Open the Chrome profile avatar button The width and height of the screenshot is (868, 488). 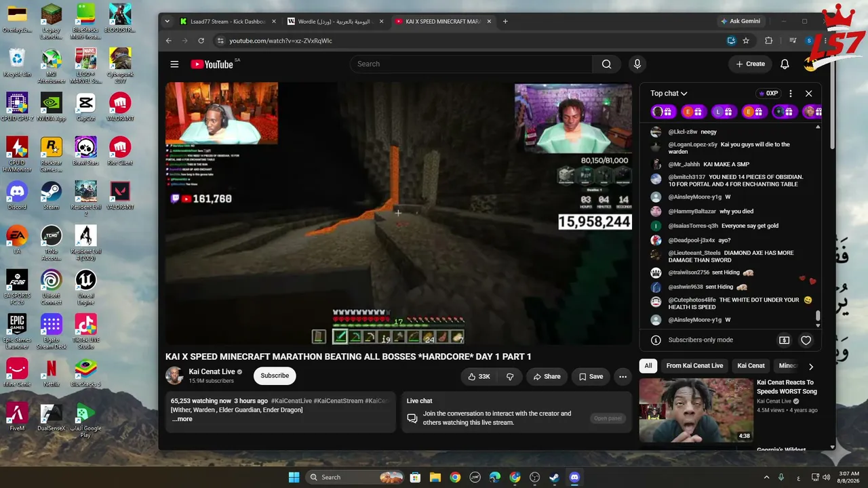[x=809, y=41]
